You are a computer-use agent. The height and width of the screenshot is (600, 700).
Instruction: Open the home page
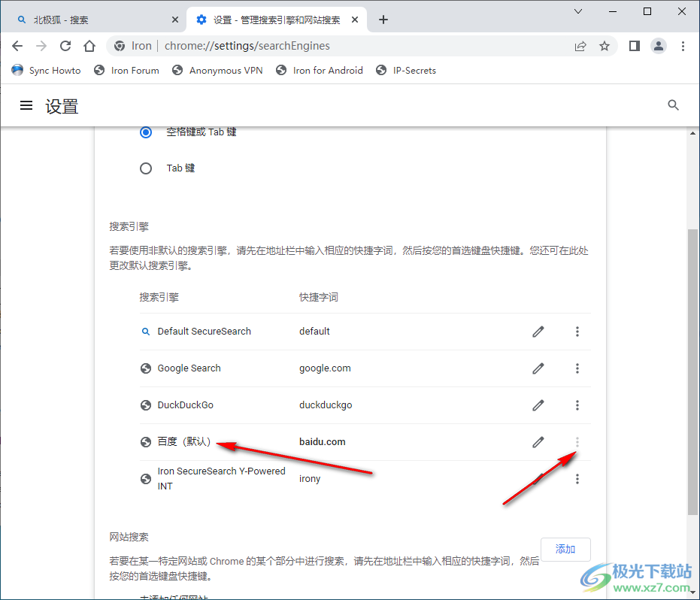[89, 46]
